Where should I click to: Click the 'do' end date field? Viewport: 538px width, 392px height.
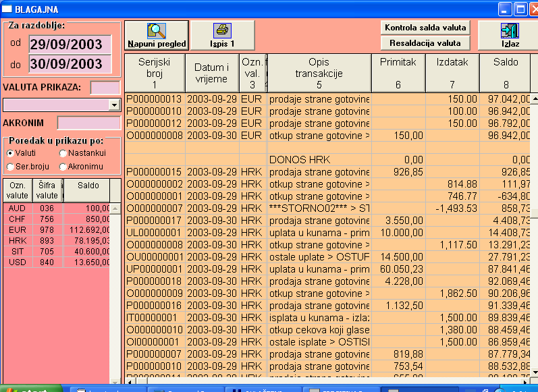click(70, 64)
